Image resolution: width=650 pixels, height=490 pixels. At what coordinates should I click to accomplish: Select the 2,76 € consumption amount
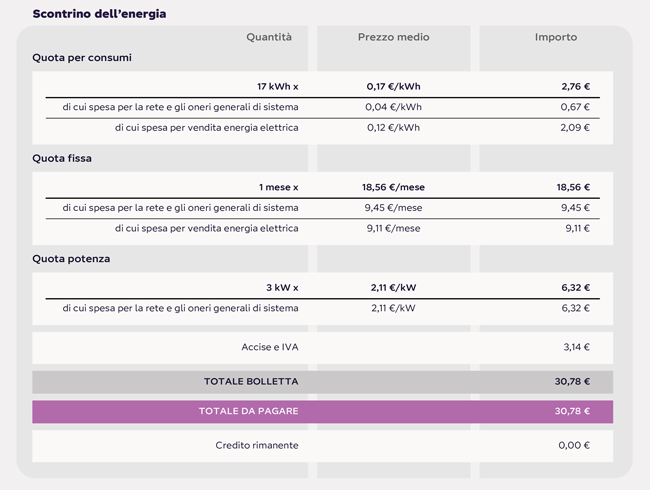click(x=575, y=87)
